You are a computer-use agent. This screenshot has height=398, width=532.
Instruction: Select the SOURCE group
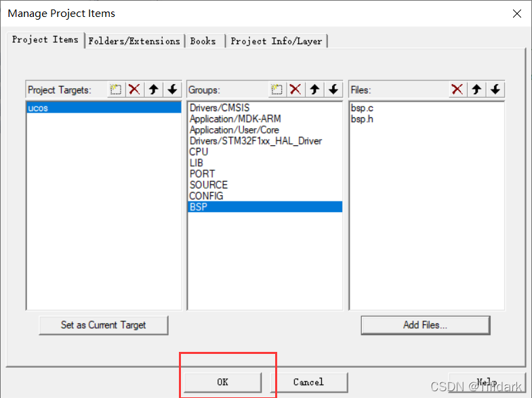click(x=264, y=185)
